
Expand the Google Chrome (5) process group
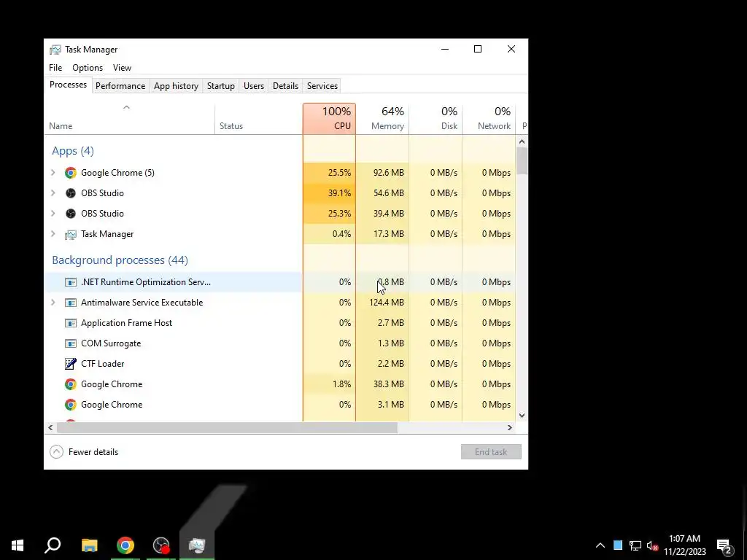point(53,173)
